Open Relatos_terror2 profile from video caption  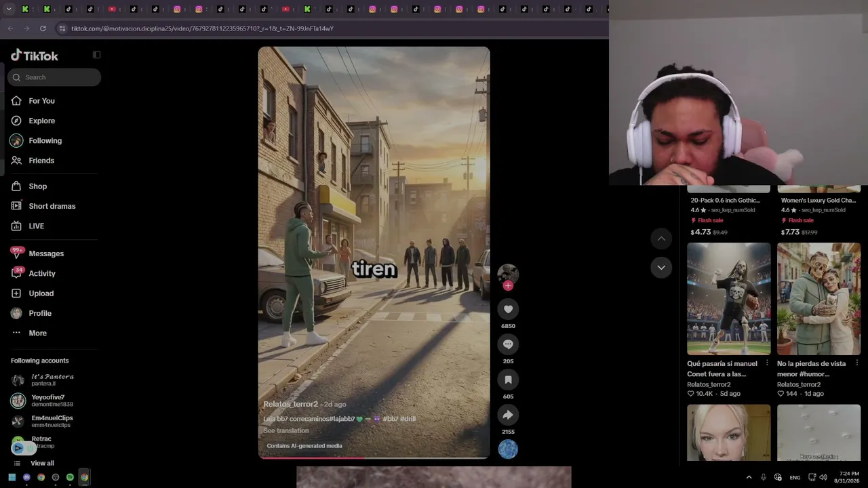[x=290, y=405]
